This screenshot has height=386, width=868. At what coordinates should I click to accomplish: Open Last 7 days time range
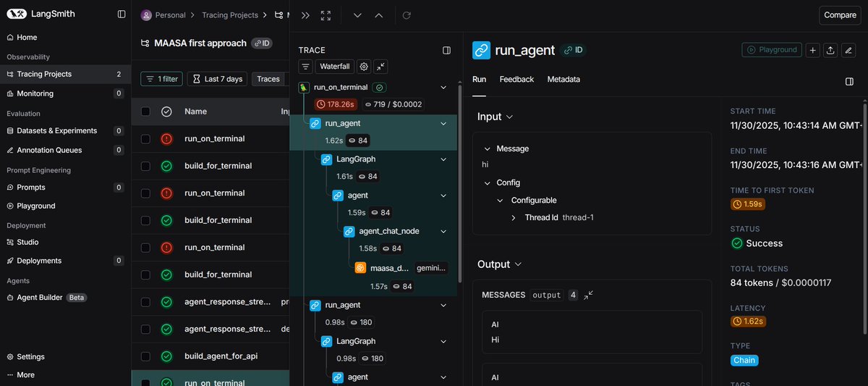point(217,79)
